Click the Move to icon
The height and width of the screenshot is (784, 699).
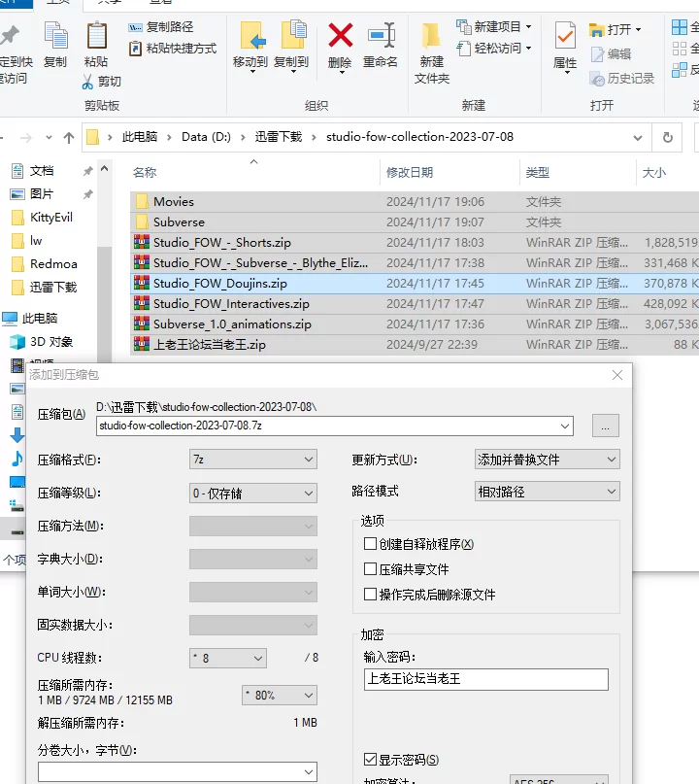(251, 36)
